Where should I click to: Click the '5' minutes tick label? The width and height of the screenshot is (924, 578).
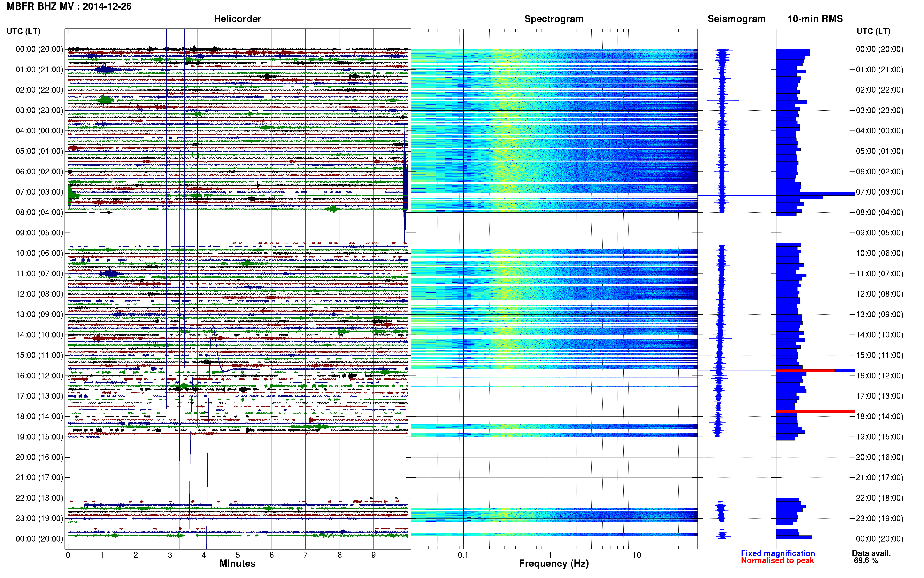click(x=238, y=555)
